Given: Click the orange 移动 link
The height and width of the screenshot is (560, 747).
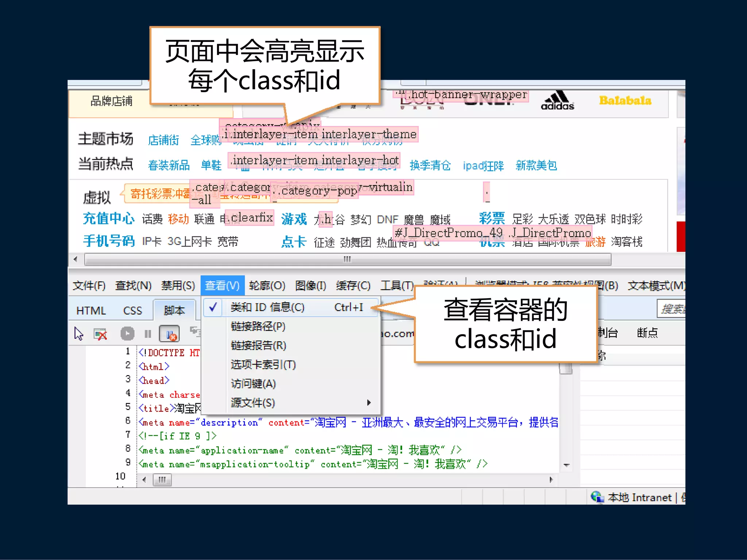Looking at the screenshot, I should click(178, 219).
